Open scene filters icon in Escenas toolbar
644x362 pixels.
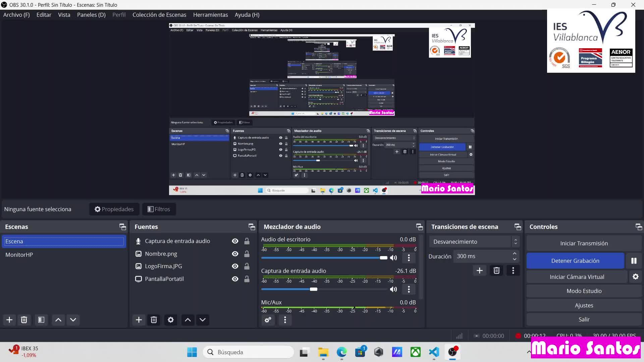click(x=41, y=320)
